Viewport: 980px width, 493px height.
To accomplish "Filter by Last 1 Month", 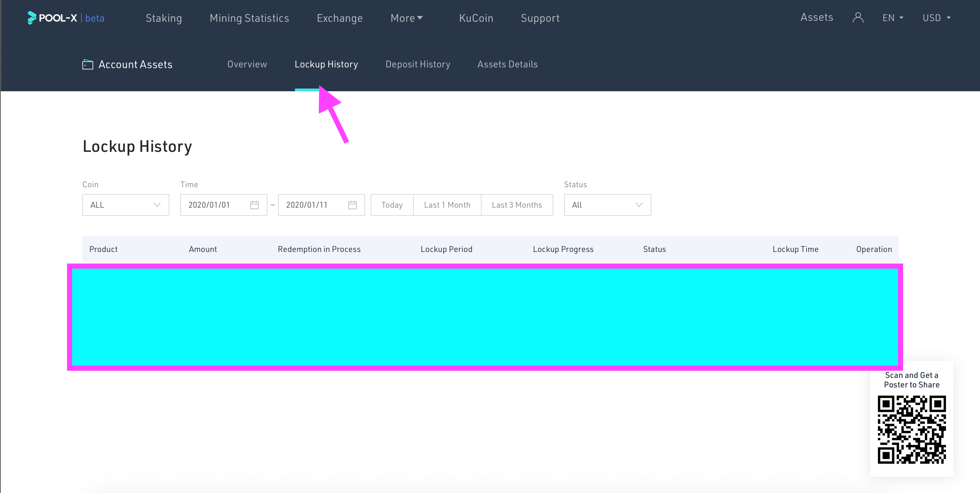I will pos(447,205).
